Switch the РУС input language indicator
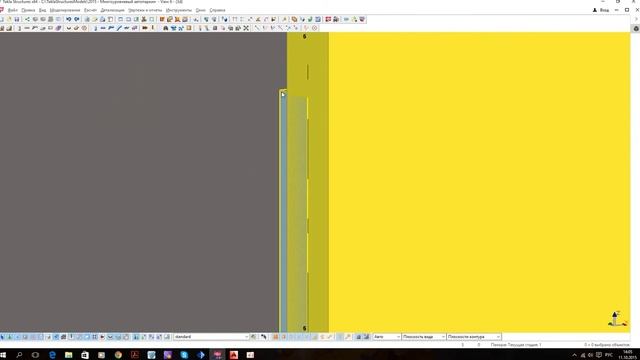 (609, 355)
